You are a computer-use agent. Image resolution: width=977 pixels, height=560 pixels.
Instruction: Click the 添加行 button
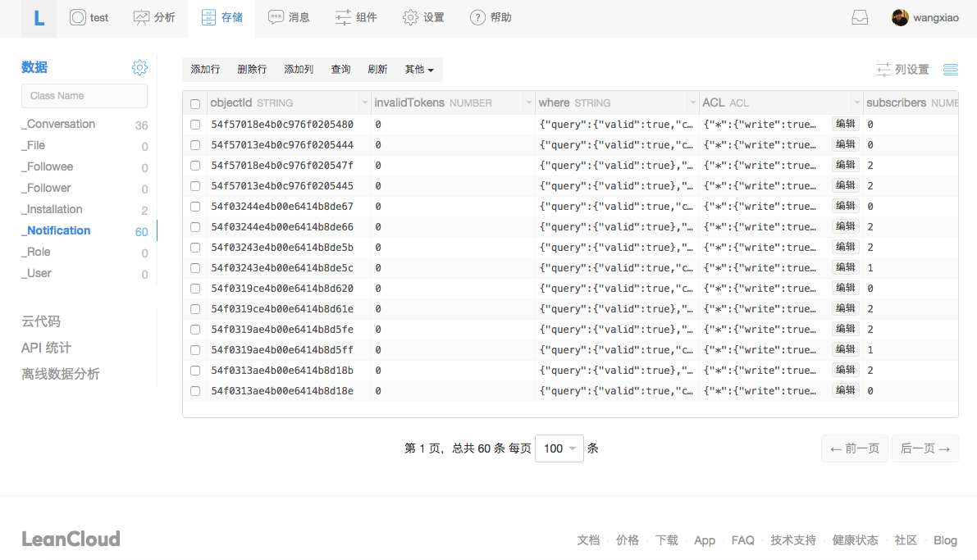205,70
